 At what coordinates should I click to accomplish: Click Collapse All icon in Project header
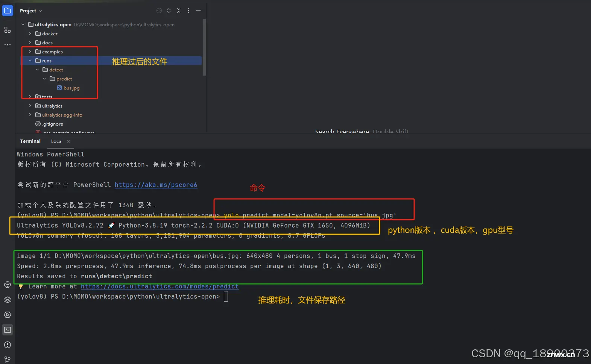coord(179,11)
